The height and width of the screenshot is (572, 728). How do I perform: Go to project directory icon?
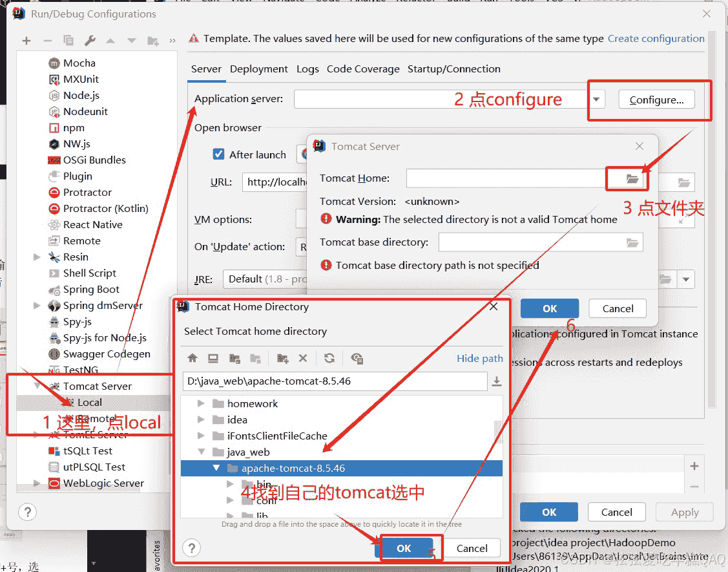tap(234, 358)
